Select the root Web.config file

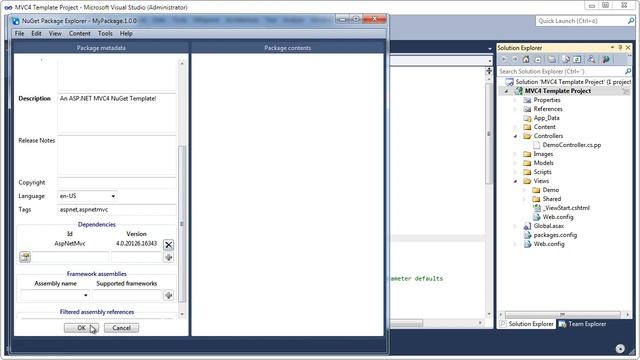tap(549, 244)
